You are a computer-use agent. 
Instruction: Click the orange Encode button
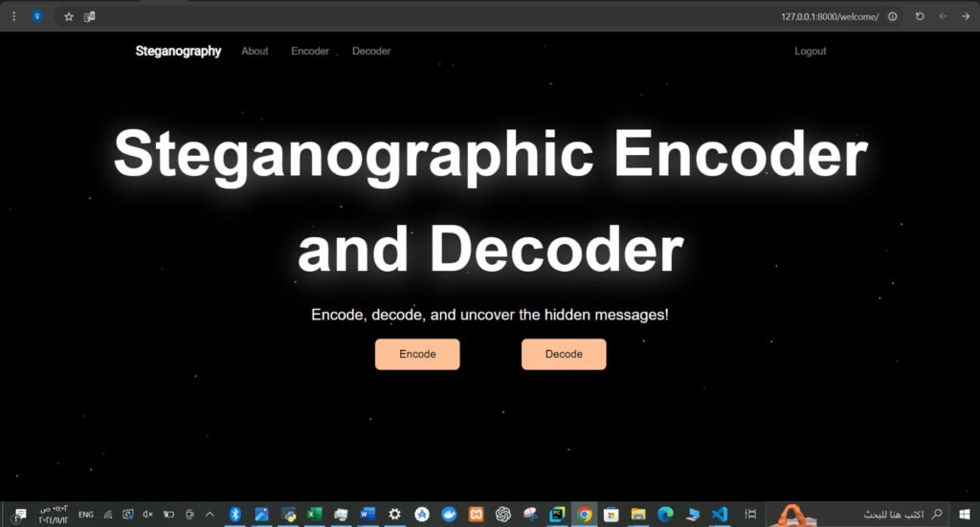(417, 354)
